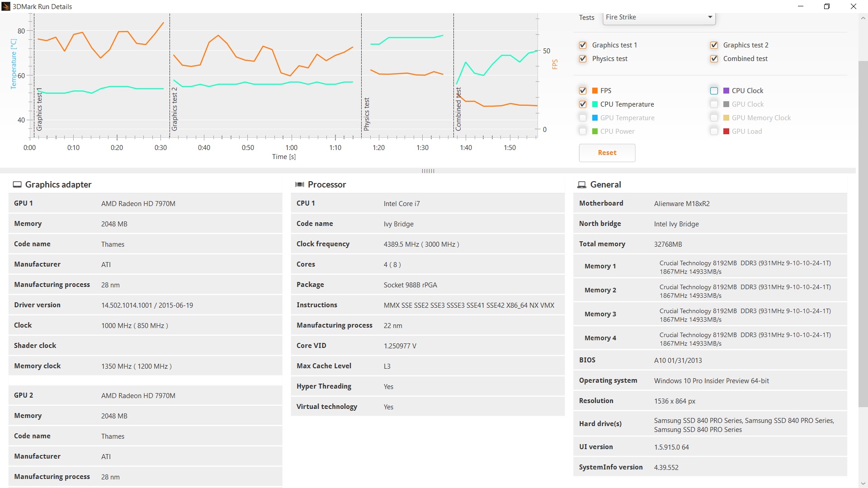The image size is (868, 488).
Task: Click the Processor chip icon
Action: point(300,184)
